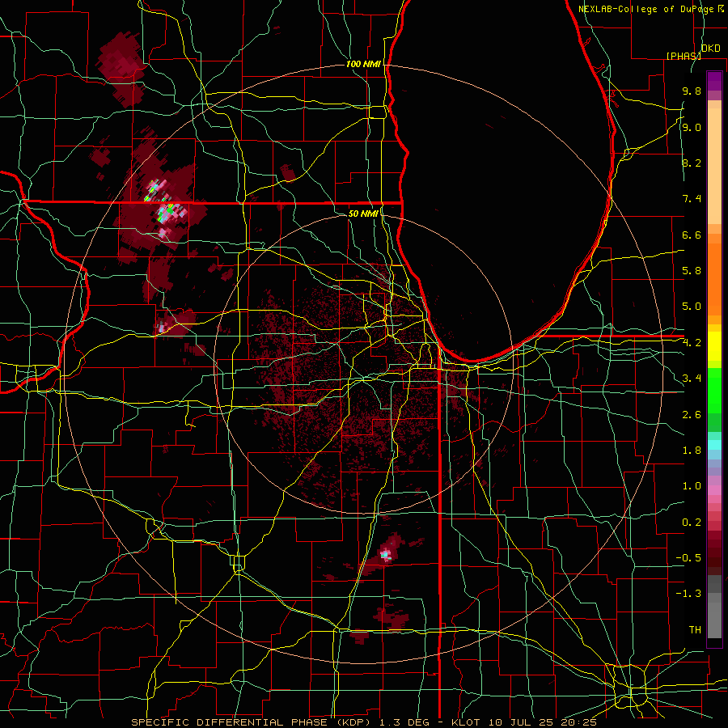Screen dimensions: 728x728
Task: Click the 9.8 value on the KDP scale
Action: point(692,91)
